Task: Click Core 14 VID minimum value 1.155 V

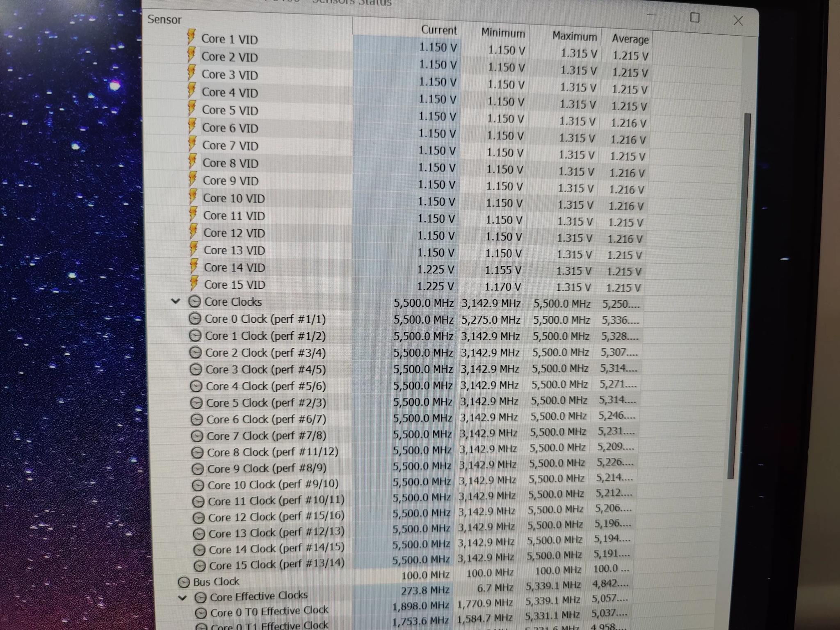Action: (x=503, y=270)
